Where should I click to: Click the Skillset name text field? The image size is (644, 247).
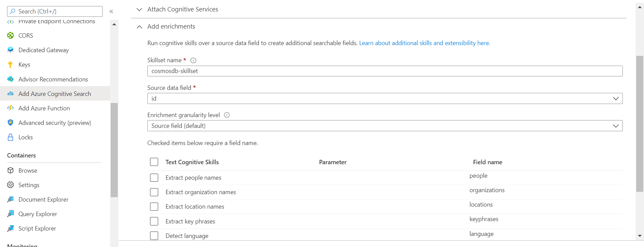pos(385,71)
